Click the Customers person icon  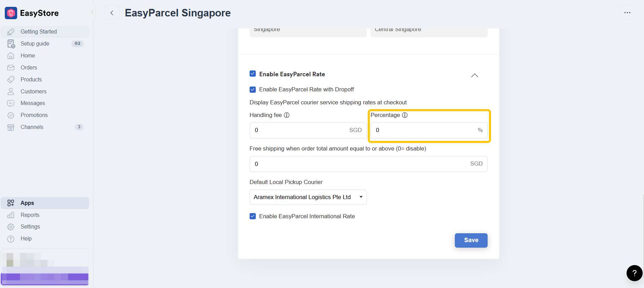(11, 92)
